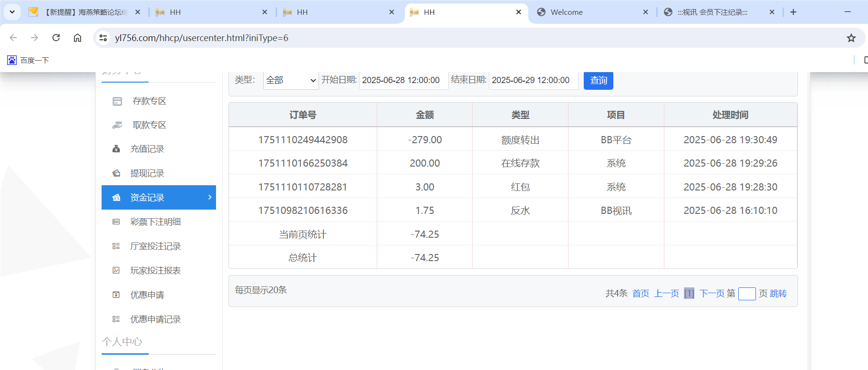This screenshot has height=370, width=868.
Task: Click the 取款专区 sidebar icon
Action: click(x=117, y=125)
